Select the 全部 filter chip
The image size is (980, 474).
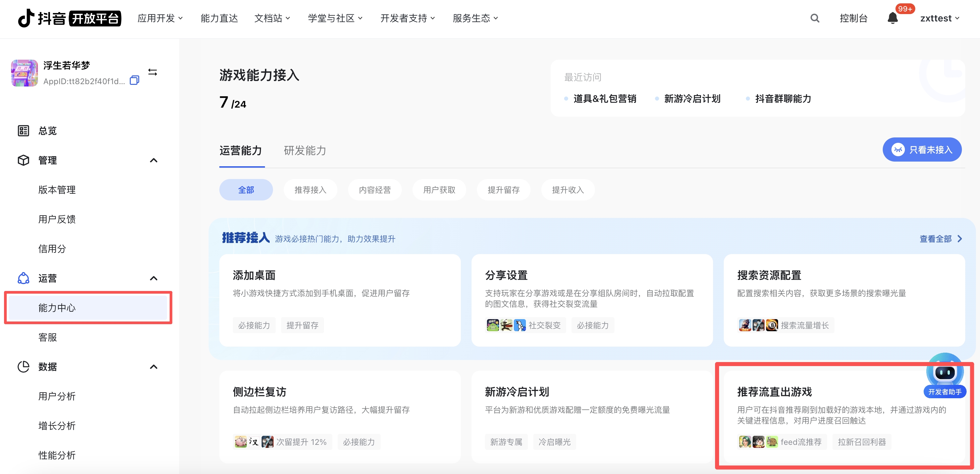pos(246,190)
